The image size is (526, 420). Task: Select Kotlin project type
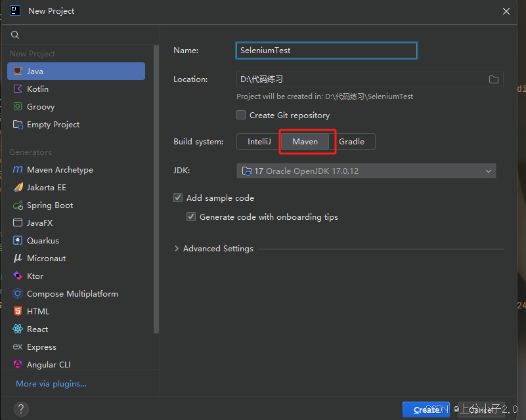pyautogui.click(x=76, y=89)
